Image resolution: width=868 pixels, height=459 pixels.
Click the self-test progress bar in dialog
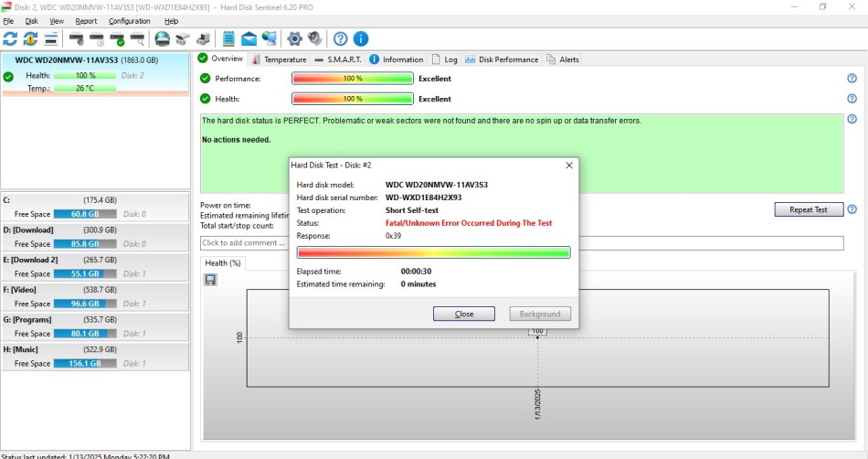coord(433,252)
